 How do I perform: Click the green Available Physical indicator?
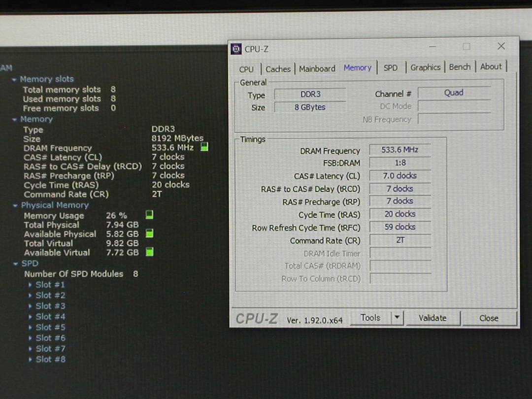point(149,233)
